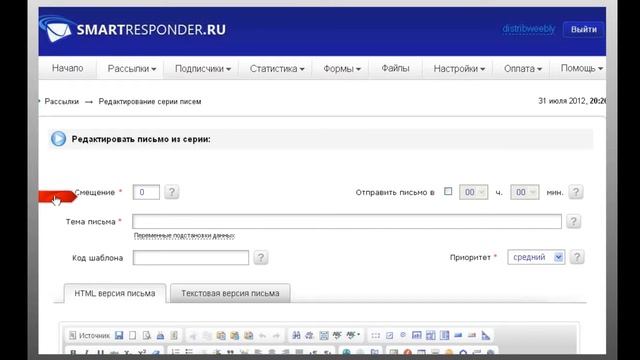Click the Рассылки breadcrumb link
640x360 pixels.
pos(62,101)
